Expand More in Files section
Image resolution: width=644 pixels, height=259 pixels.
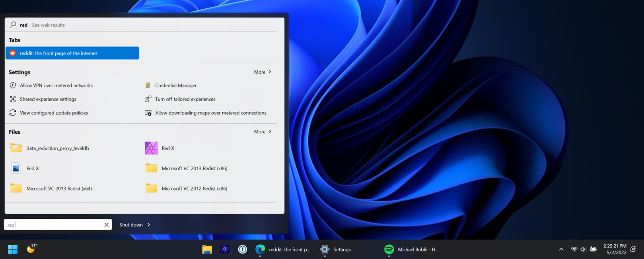(x=263, y=132)
